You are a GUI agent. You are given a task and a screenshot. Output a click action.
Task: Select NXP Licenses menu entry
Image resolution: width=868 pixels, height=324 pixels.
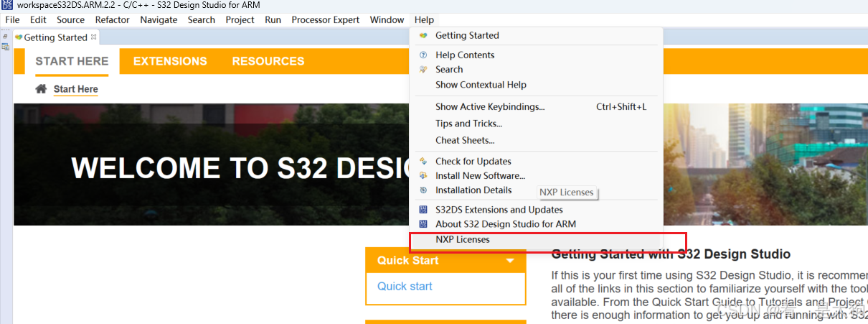(536, 239)
